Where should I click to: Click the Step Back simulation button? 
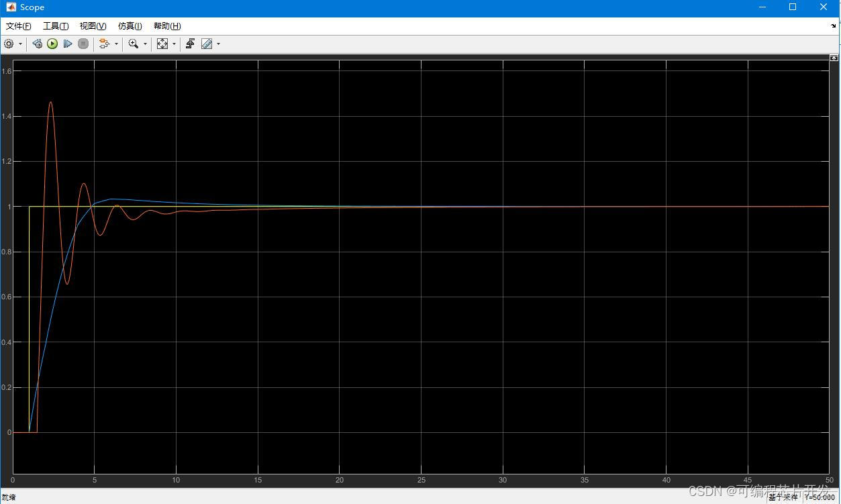[x=37, y=44]
